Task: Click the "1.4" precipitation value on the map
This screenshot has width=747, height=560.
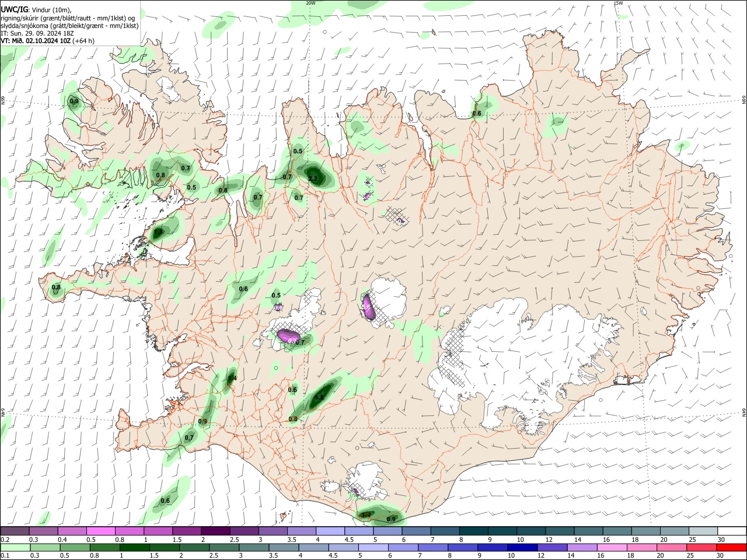Action: coord(232,378)
